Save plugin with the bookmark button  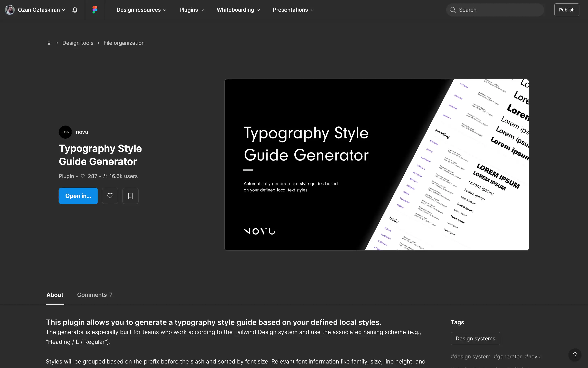click(130, 196)
